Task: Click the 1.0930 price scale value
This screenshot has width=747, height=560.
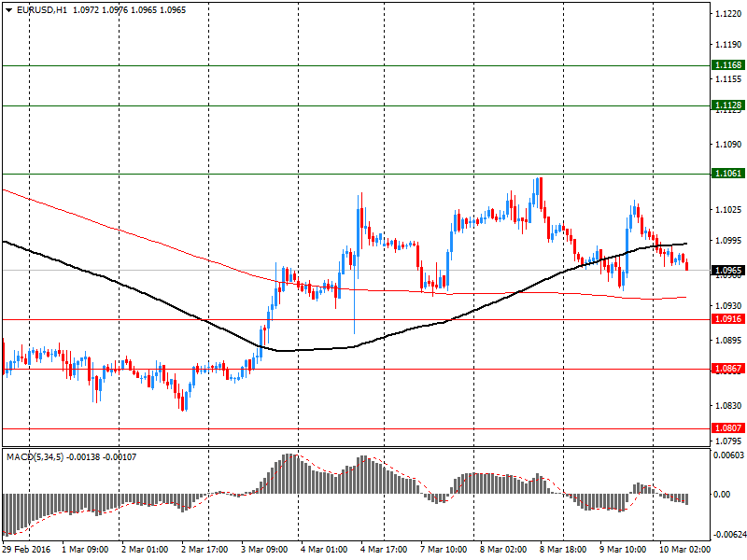Action: tap(728, 306)
